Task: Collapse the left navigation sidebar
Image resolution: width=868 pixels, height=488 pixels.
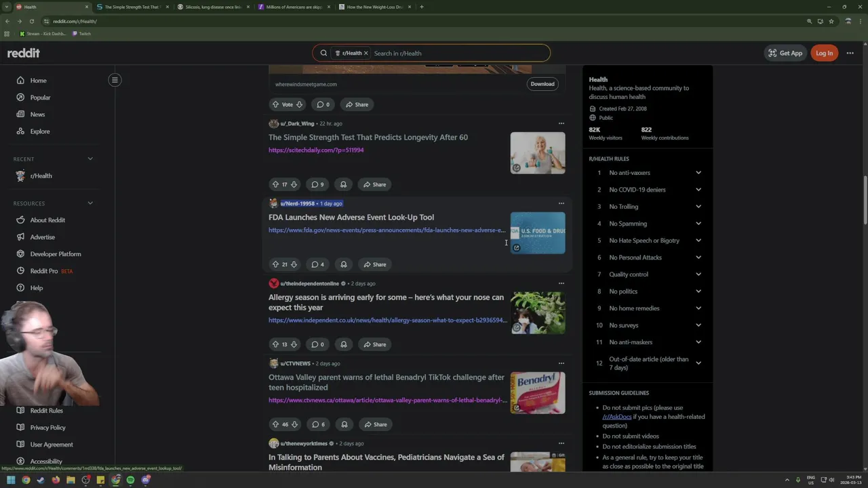Action: click(x=115, y=80)
